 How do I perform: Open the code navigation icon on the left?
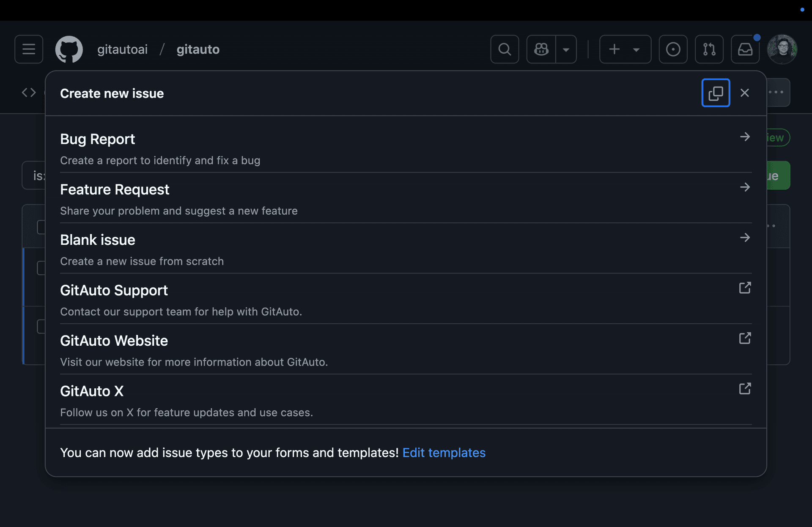[x=28, y=92]
